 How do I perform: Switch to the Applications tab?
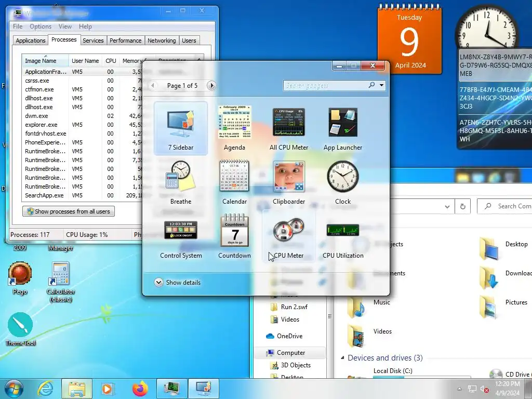point(31,41)
